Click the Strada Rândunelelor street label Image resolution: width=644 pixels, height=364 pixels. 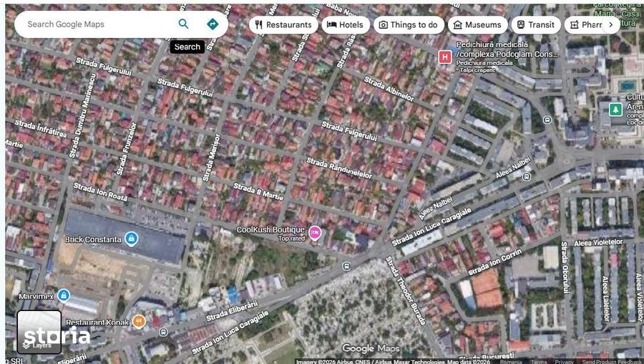coord(339,168)
